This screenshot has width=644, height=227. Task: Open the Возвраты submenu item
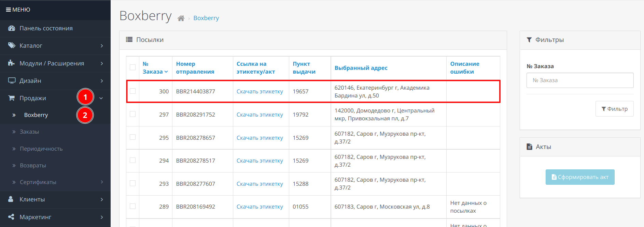(33, 165)
